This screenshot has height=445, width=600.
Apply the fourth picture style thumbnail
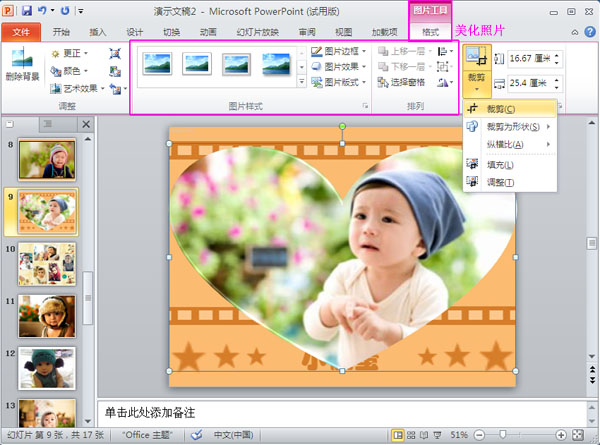[276, 64]
